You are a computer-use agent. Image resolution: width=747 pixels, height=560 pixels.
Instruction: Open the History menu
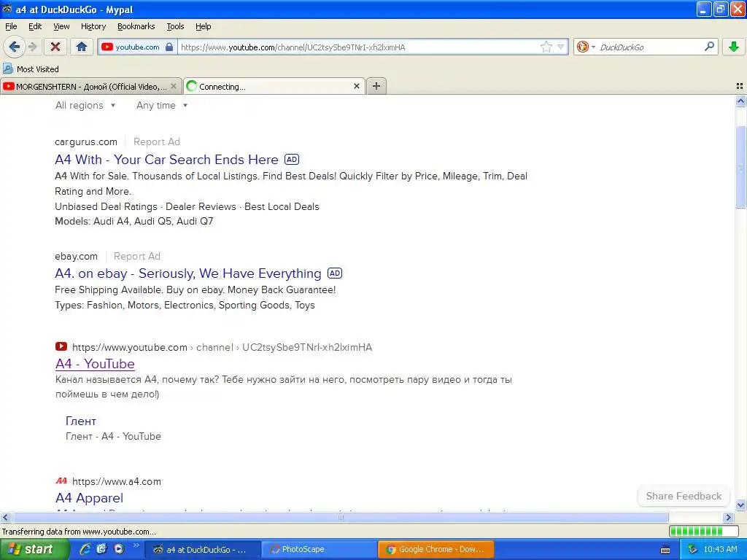(93, 26)
